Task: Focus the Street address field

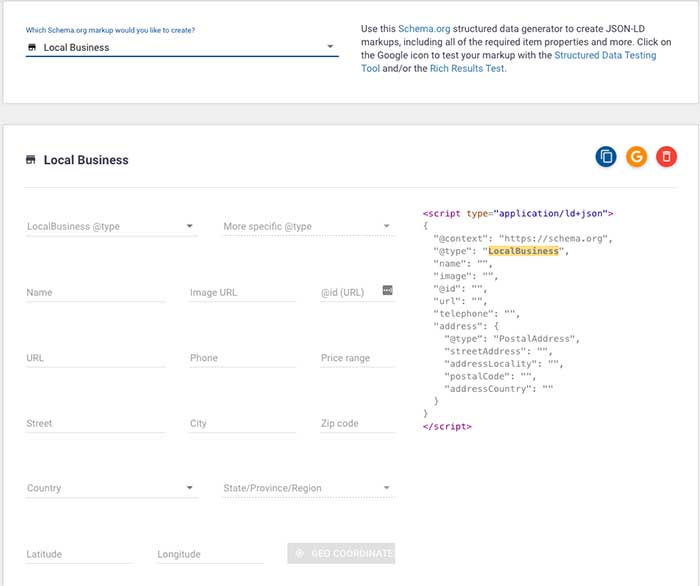Action: click(95, 423)
